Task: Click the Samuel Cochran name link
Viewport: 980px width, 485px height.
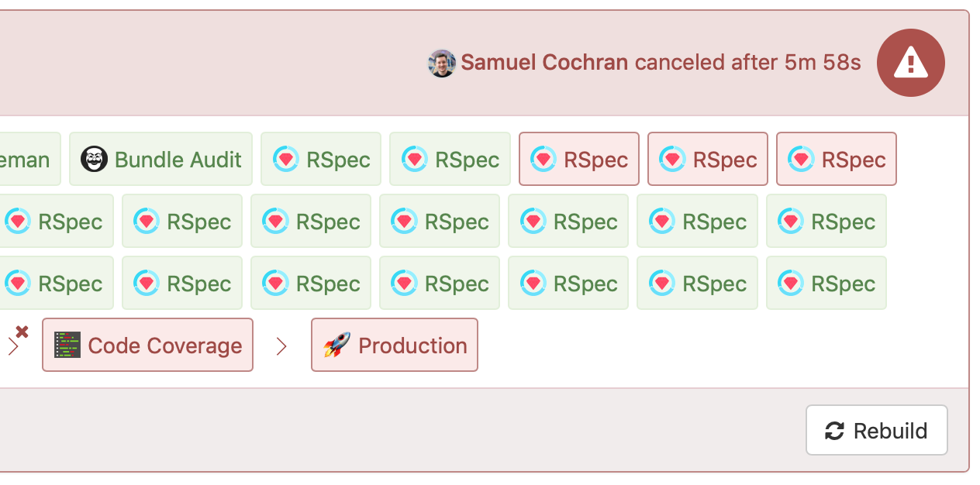Action: (x=544, y=63)
